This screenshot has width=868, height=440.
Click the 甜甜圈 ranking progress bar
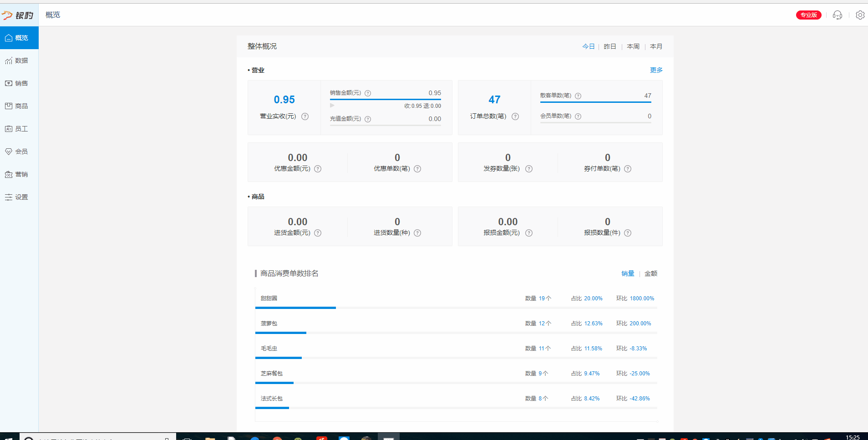click(296, 308)
